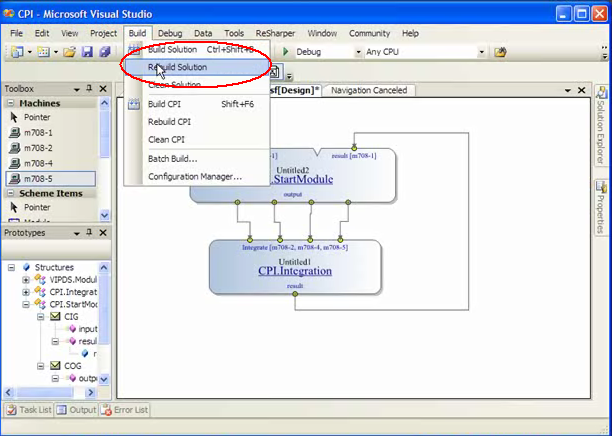This screenshot has width=612, height=436.
Task: Choose Rebuild CPI menu entry
Action: click(197, 122)
